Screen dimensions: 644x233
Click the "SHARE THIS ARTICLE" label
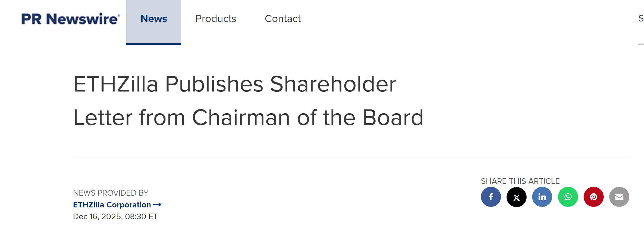tap(520, 181)
